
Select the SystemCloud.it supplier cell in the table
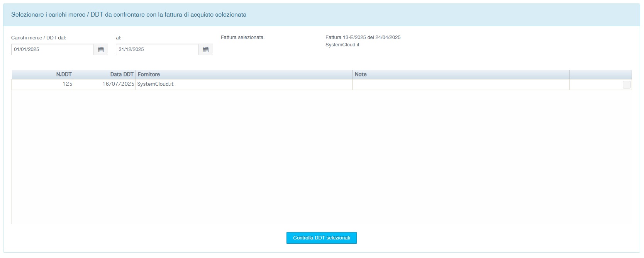click(x=155, y=84)
